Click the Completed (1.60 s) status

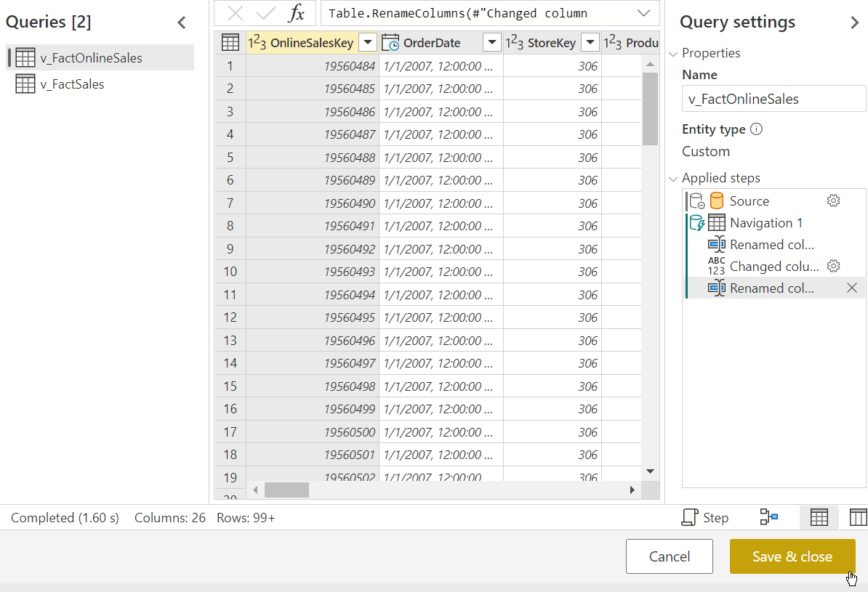[x=65, y=518]
